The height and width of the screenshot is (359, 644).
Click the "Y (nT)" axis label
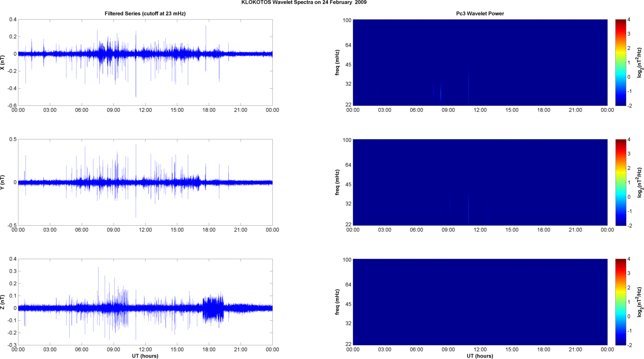tap(3, 182)
